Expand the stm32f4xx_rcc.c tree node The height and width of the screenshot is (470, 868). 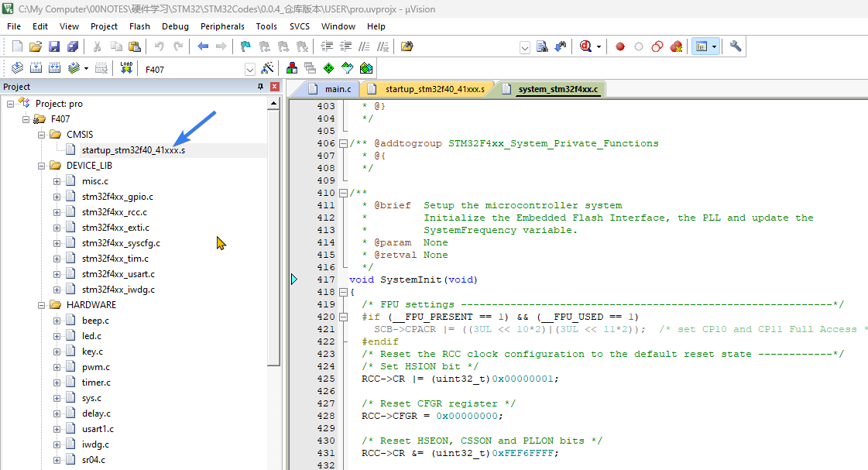pyautogui.click(x=57, y=212)
